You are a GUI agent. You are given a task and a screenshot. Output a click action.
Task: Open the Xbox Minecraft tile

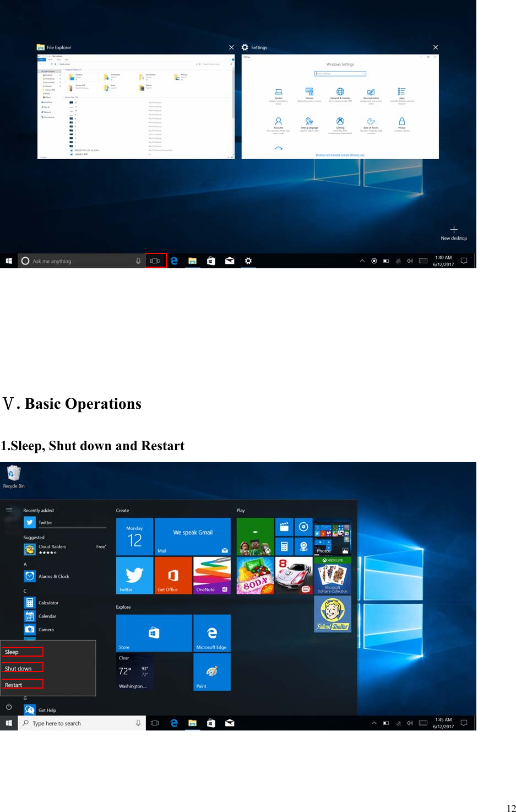(255, 537)
